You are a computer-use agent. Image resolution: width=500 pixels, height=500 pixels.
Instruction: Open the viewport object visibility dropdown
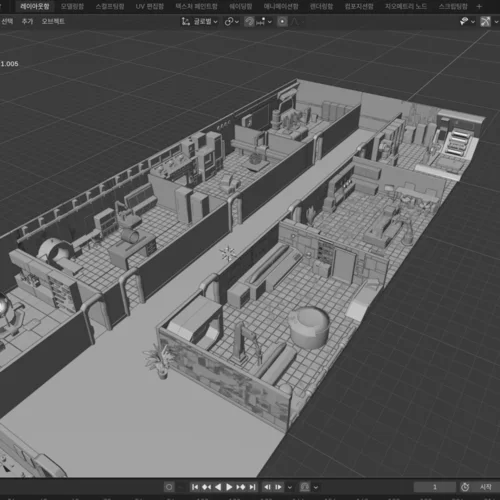click(x=468, y=22)
